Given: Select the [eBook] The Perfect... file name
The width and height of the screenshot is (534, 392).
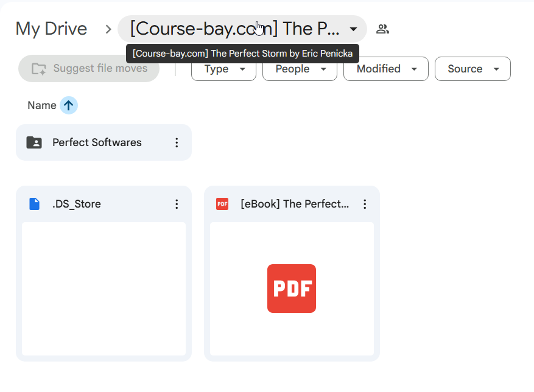Looking at the screenshot, I should (295, 204).
